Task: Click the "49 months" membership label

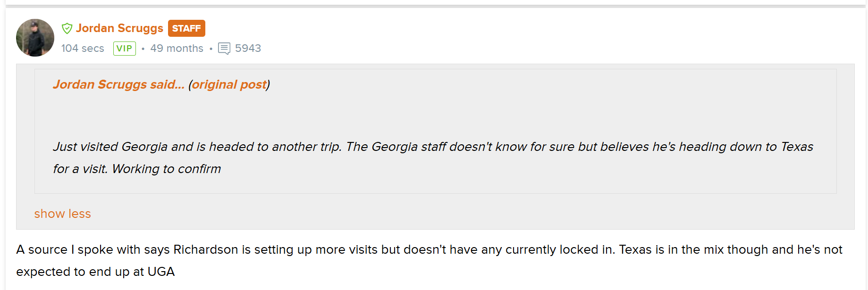Action: [177, 49]
